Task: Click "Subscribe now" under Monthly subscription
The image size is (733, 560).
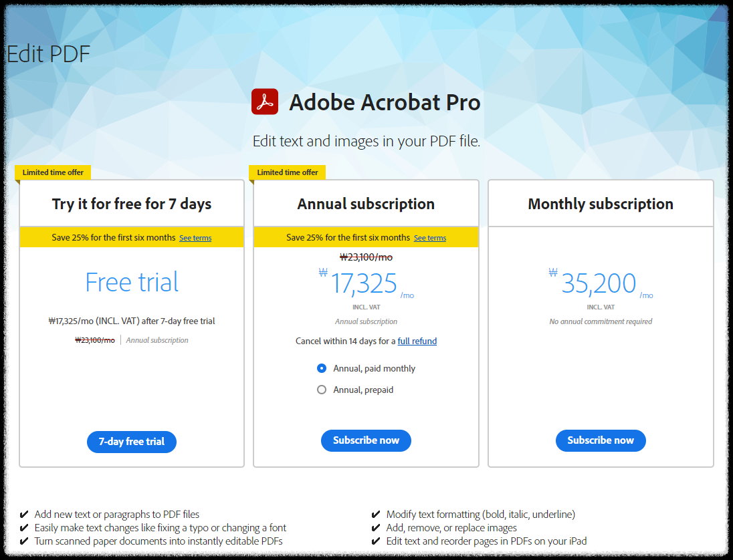Action: click(x=600, y=440)
